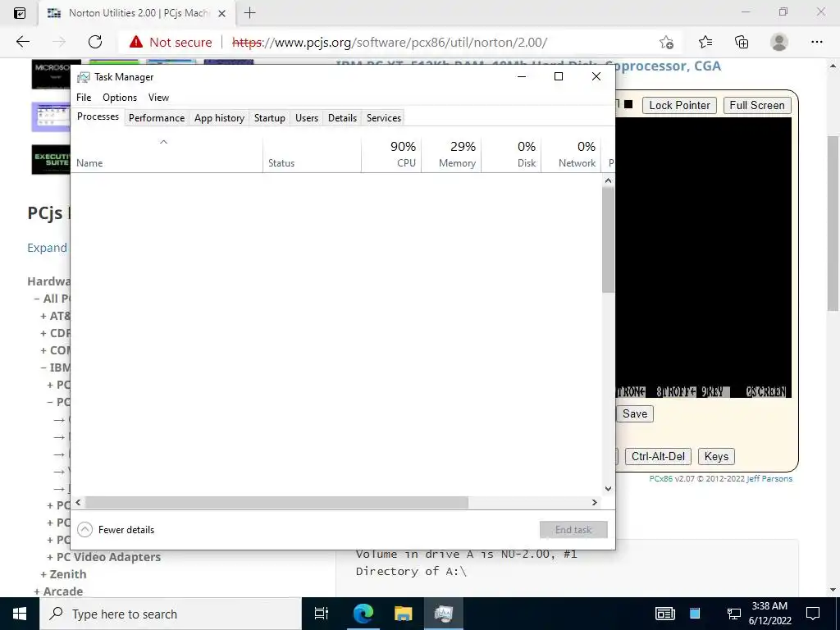Click the Keys button
Screen dimensions: 840x630
[716, 456]
